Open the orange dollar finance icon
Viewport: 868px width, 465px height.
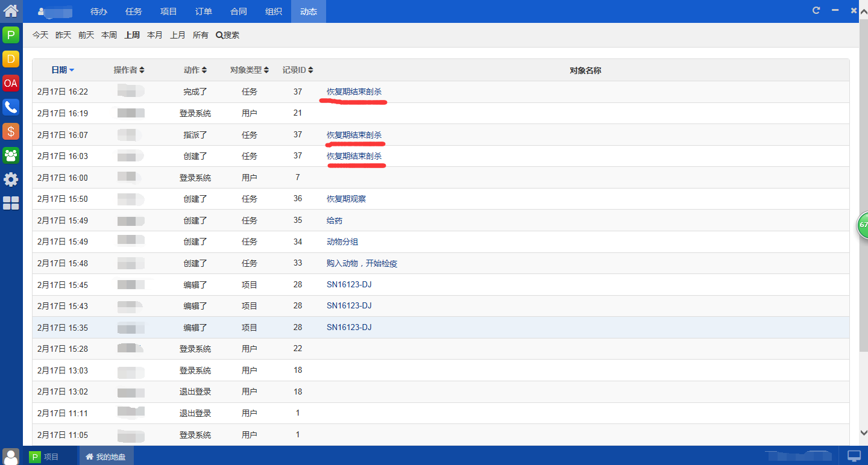tap(11, 131)
